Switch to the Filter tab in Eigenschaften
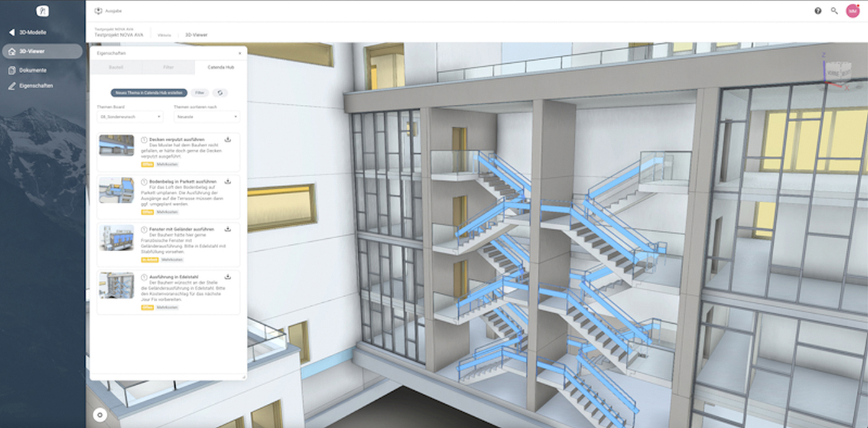868x428 pixels. (x=169, y=67)
